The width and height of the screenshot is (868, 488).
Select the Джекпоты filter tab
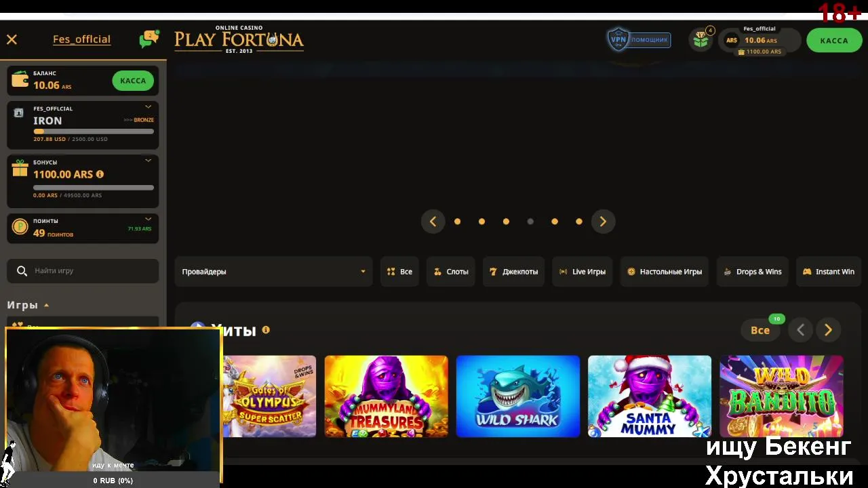(513, 272)
